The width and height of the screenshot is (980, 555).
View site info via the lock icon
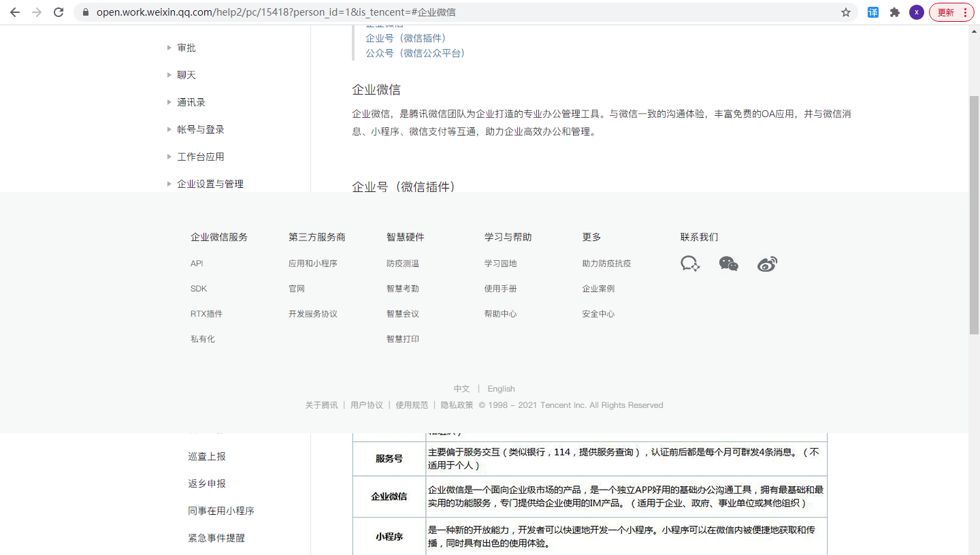point(86,12)
